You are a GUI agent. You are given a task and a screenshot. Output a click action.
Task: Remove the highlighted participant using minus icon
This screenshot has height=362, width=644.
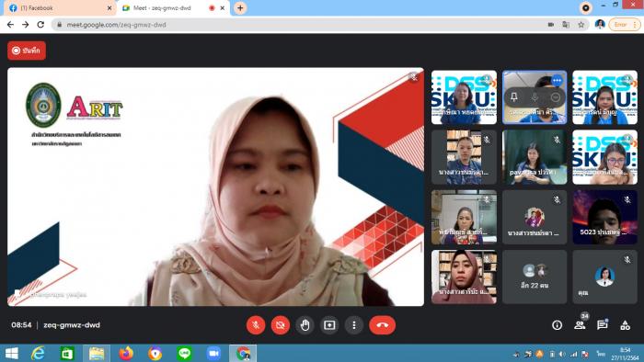coord(556,97)
